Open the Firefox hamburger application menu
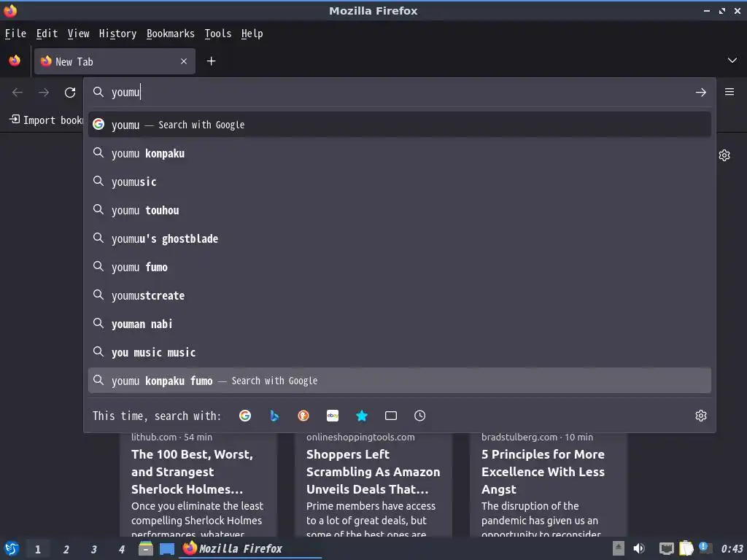Image resolution: width=747 pixels, height=560 pixels. pos(729,92)
